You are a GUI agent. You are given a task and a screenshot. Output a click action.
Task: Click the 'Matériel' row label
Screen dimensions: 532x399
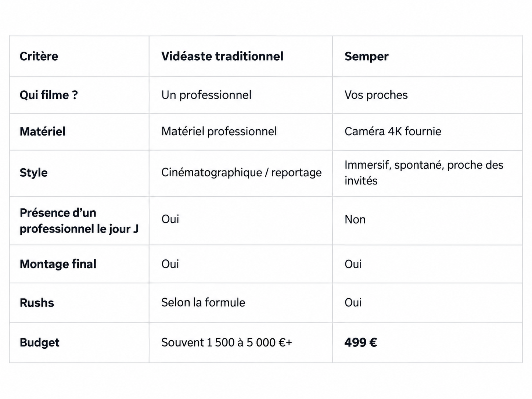point(43,132)
